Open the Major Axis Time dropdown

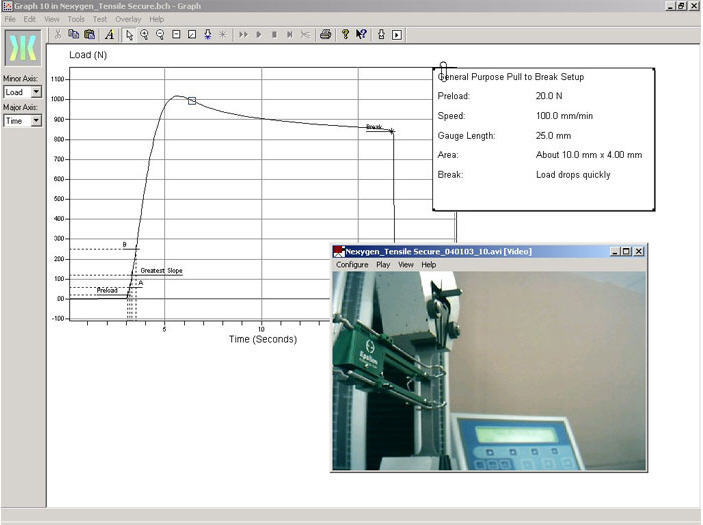click(x=36, y=121)
